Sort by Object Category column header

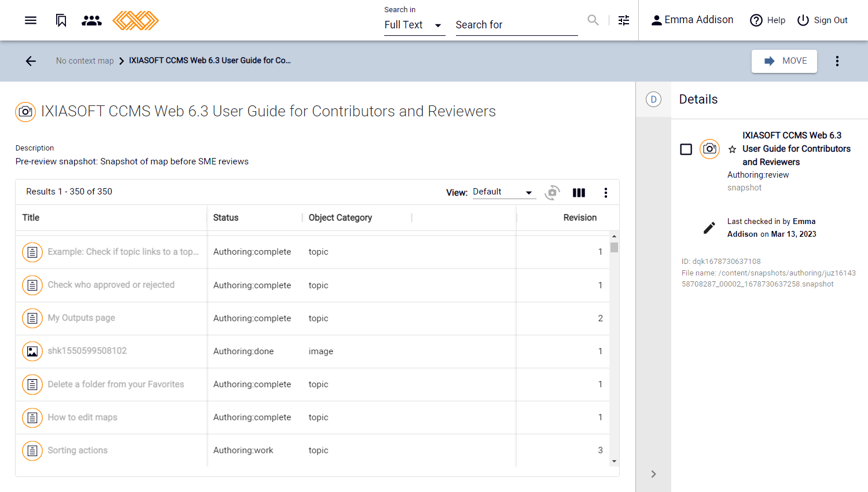(x=340, y=218)
